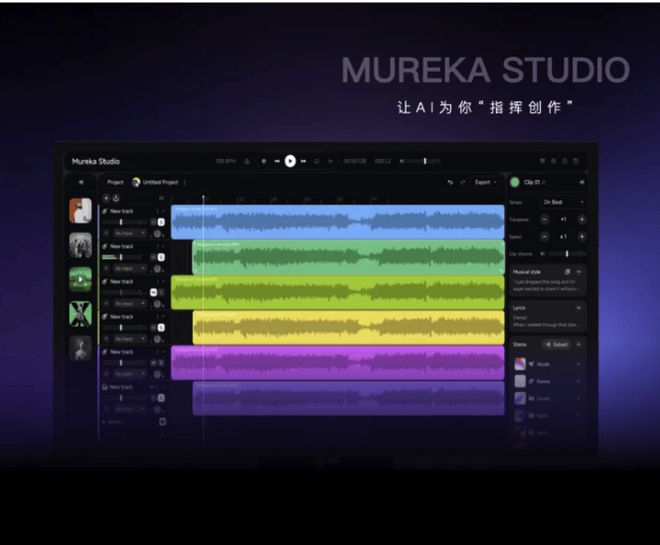Mute the first track with blue clip
The height and width of the screenshot is (545, 660).
153,222
